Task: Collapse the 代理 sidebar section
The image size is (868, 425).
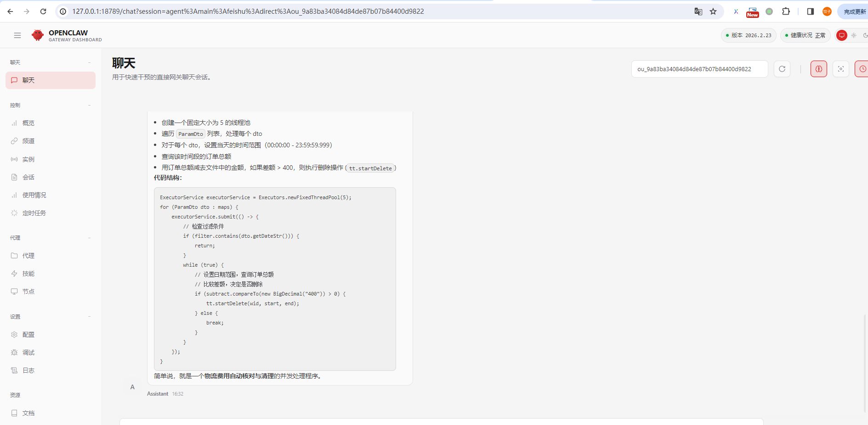Action: (x=89, y=238)
